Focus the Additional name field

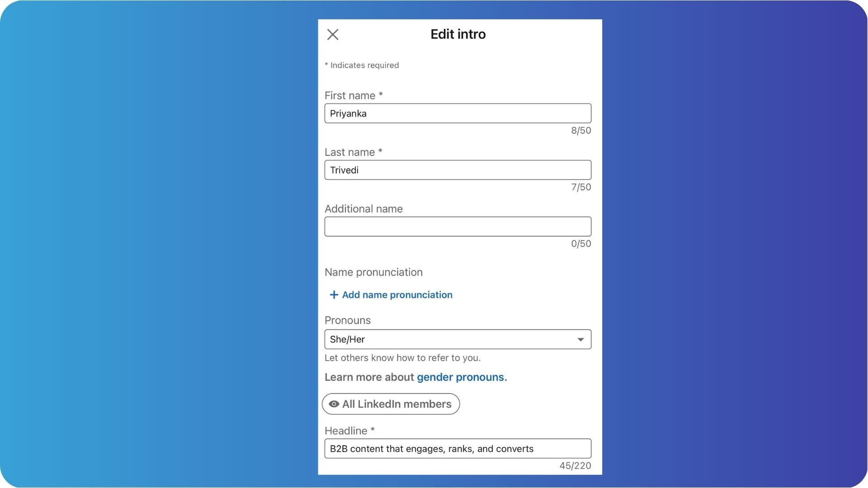pyautogui.click(x=458, y=226)
